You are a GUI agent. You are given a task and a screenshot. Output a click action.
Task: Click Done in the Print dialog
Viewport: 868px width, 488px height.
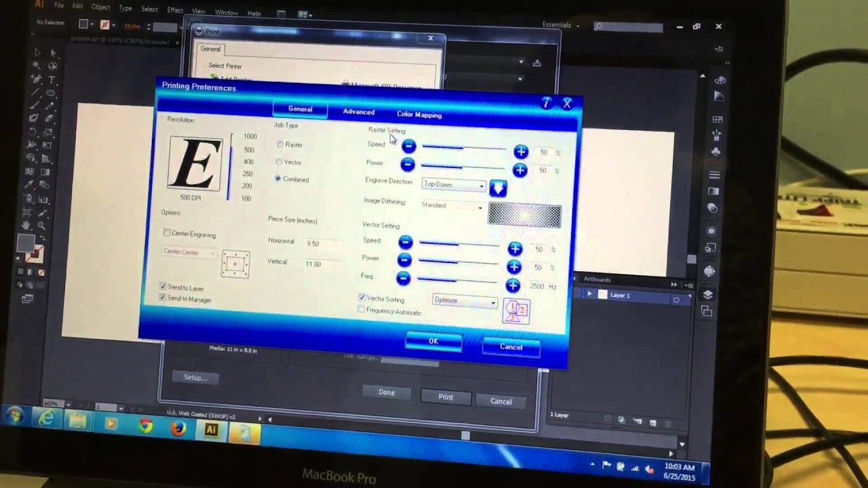pos(387,392)
